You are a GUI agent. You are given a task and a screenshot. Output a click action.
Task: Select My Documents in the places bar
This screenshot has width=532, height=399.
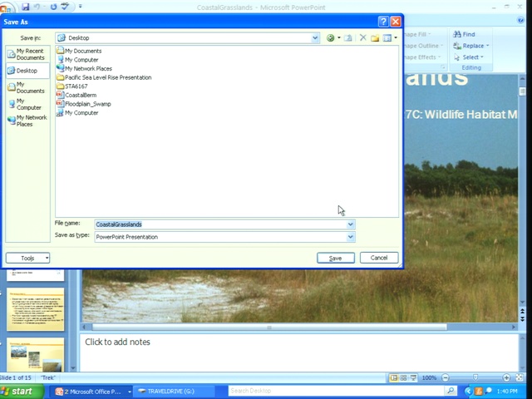pyautogui.click(x=27, y=87)
